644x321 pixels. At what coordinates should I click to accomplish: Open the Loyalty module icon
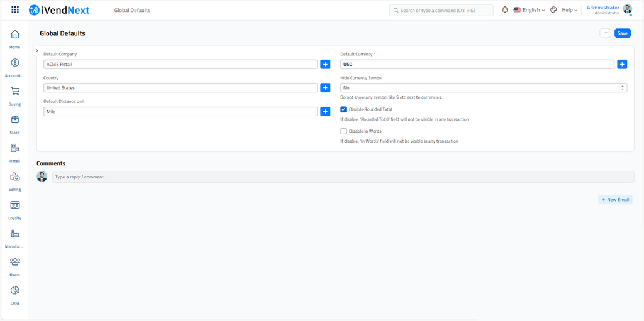click(x=14, y=205)
